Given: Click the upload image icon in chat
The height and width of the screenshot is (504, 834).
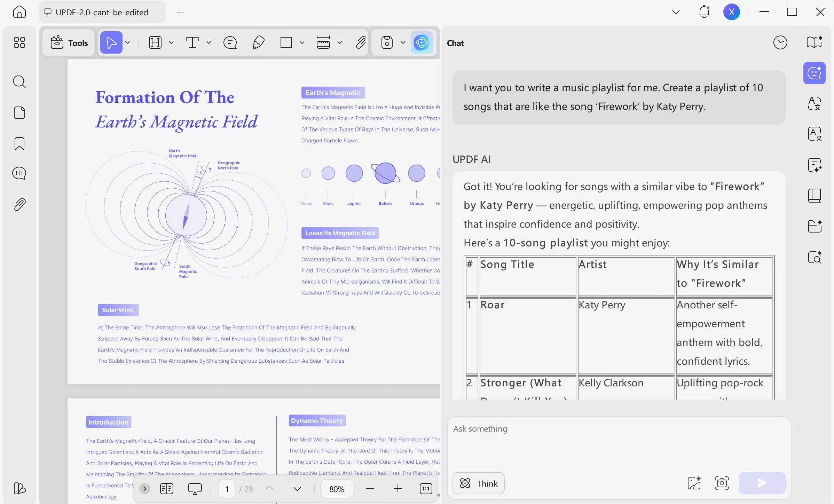Looking at the screenshot, I should pyautogui.click(x=694, y=483).
